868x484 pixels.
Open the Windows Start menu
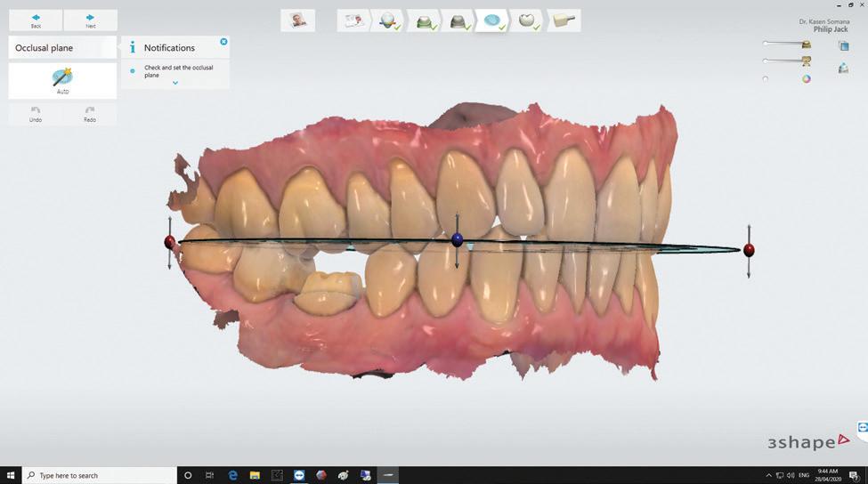coord(11,475)
